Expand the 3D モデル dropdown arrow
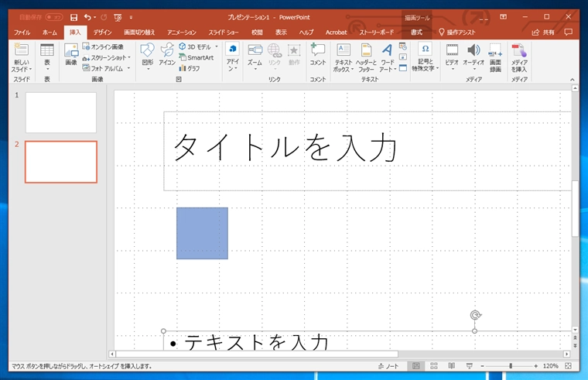This screenshot has width=588, height=380. tap(217, 47)
